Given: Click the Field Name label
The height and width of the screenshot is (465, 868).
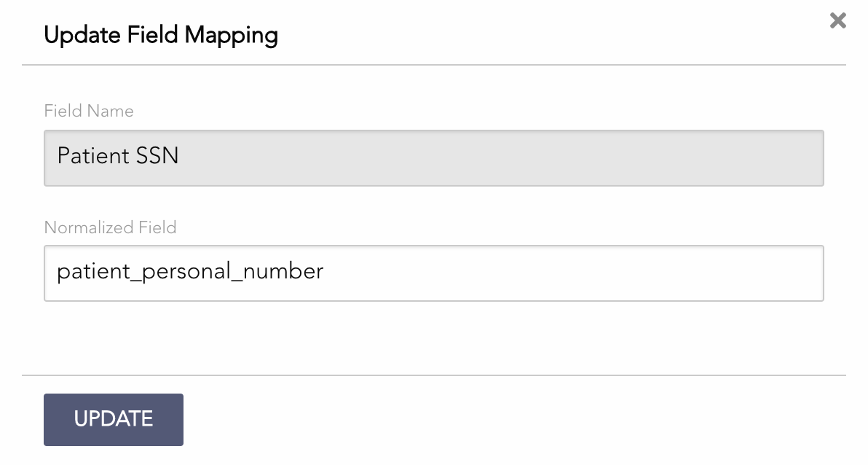Looking at the screenshot, I should (89, 111).
